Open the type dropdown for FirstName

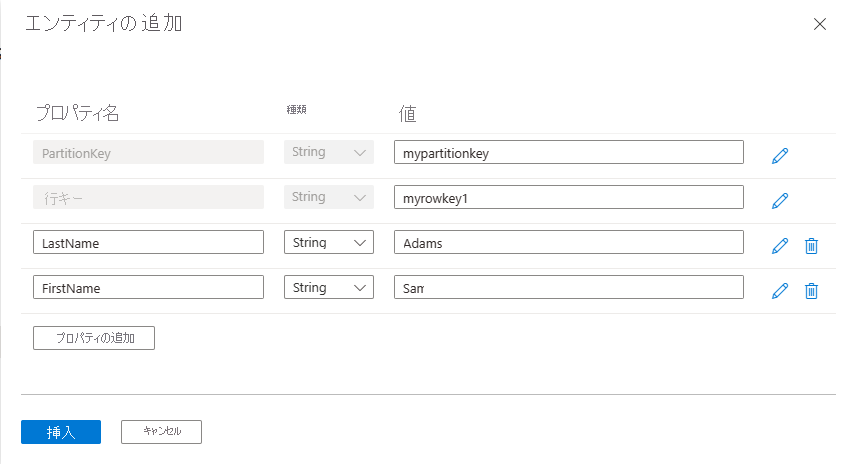(x=329, y=287)
